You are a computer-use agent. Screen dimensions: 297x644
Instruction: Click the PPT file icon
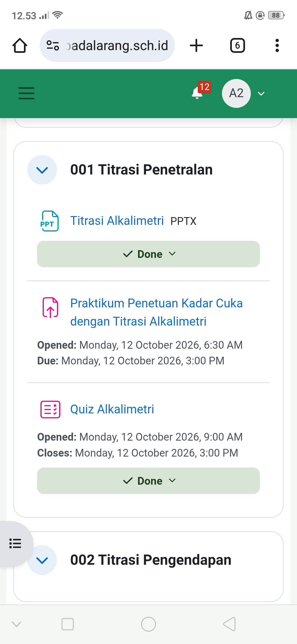(50, 221)
